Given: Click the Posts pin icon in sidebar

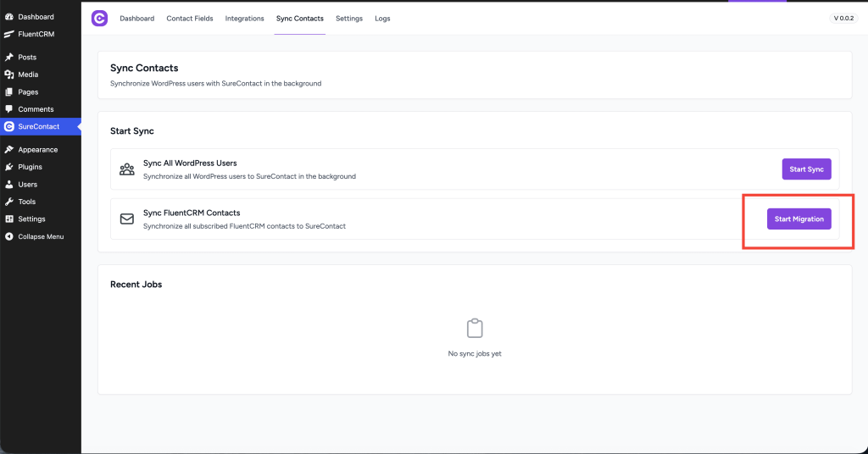Looking at the screenshot, I should click(x=9, y=58).
